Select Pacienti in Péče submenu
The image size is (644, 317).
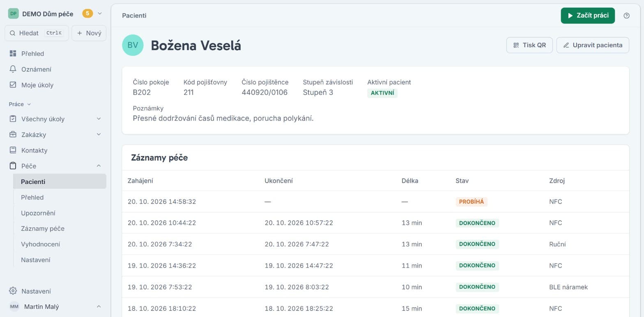(x=60, y=181)
